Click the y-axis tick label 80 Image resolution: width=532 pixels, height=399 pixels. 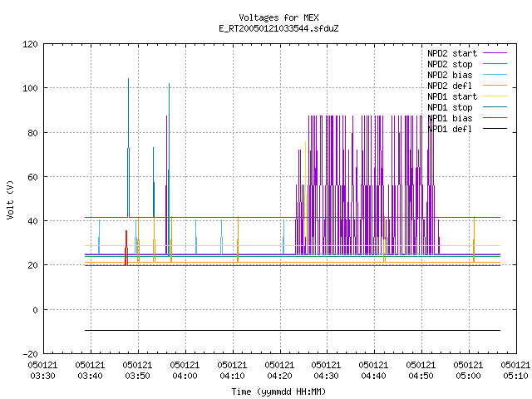point(32,133)
